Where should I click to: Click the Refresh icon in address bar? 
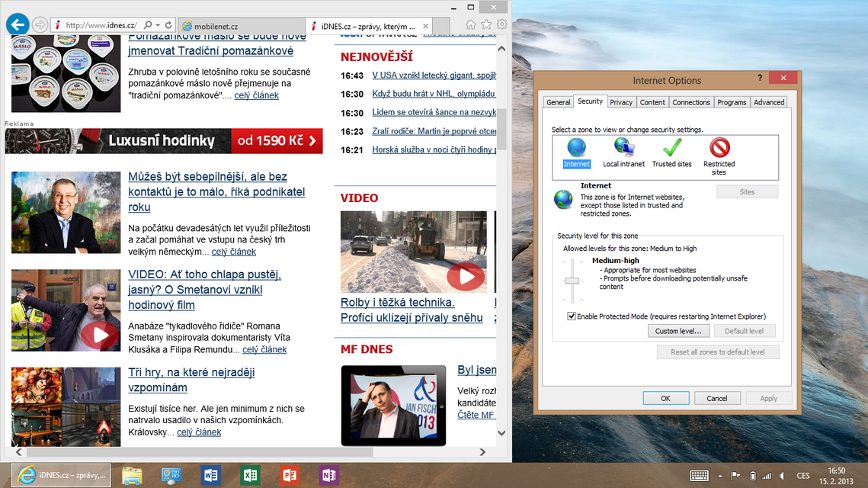point(168,25)
